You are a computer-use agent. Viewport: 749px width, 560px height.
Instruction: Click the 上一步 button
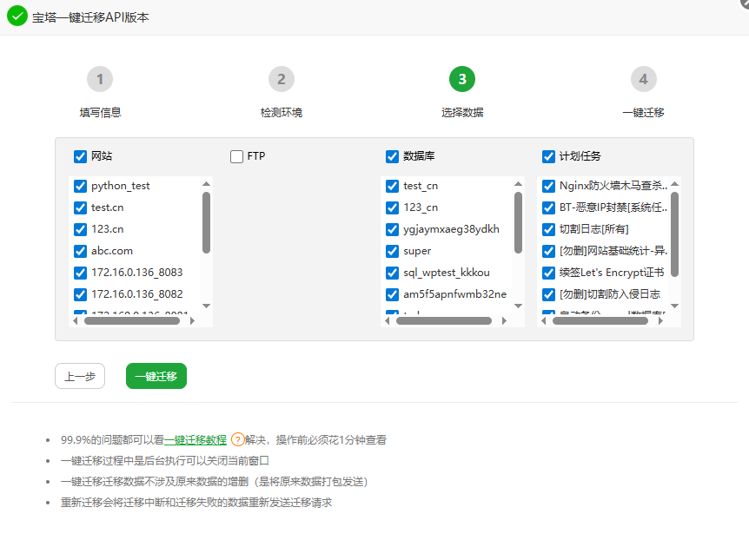tap(79, 376)
